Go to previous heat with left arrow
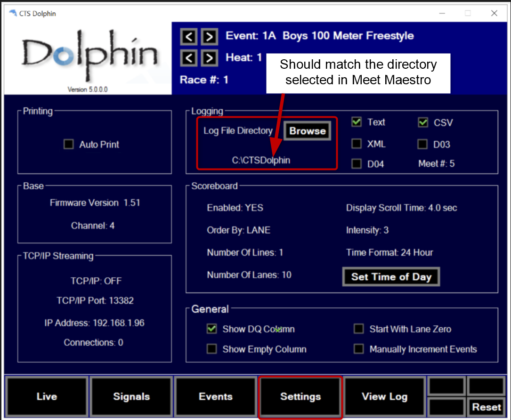This screenshot has height=420, width=511. tap(189, 58)
